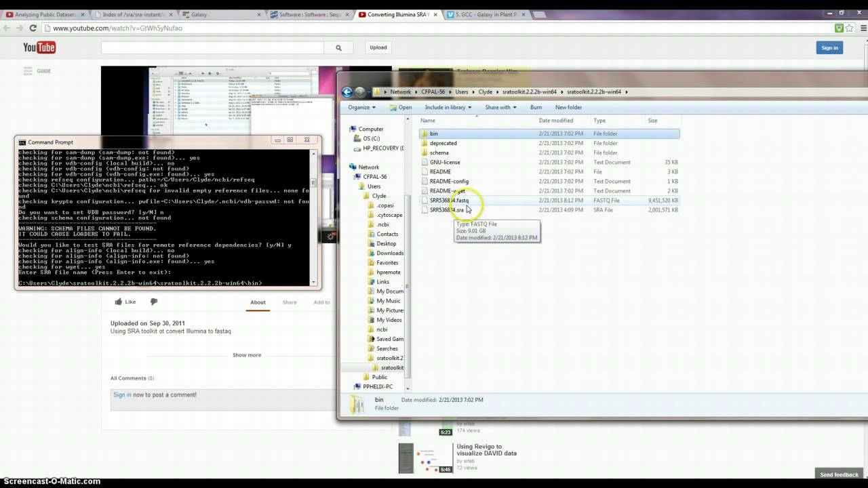Click the Command Prompt title icon

click(22, 142)
